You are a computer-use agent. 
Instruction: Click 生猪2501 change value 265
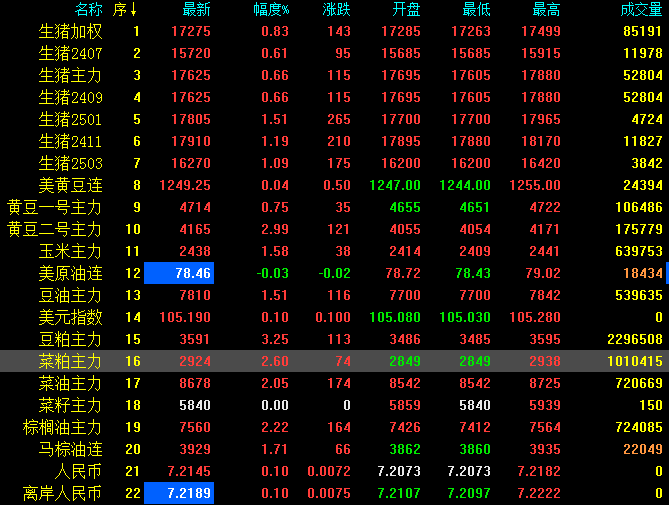pyautogui.click(x=339, y=119)
